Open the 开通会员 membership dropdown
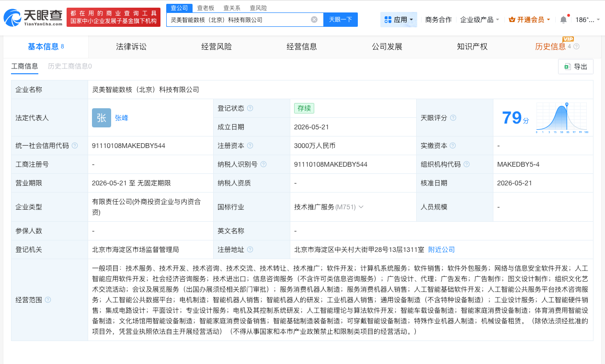The height and width of the screenshot is (364, 605). point(529,20)
